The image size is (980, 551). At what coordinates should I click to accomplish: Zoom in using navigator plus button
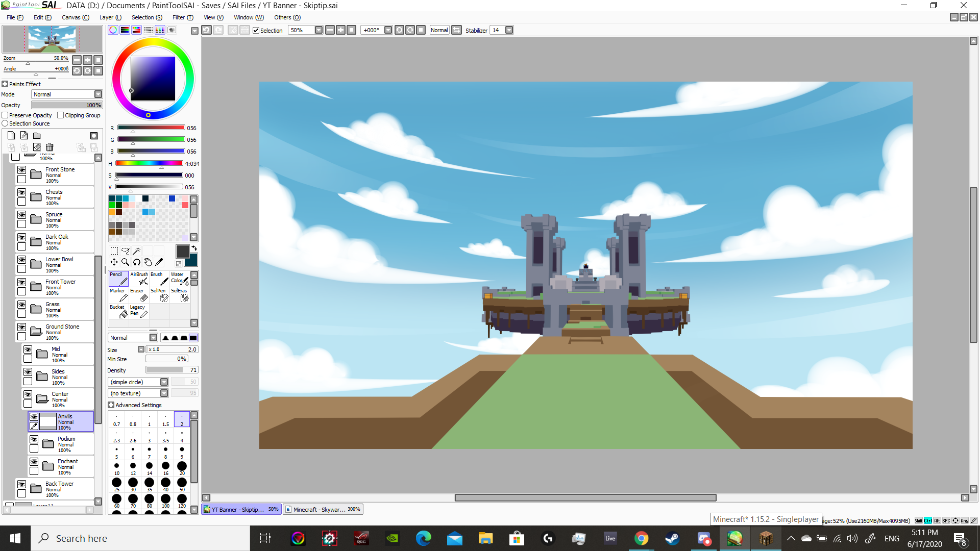[87, 60]
